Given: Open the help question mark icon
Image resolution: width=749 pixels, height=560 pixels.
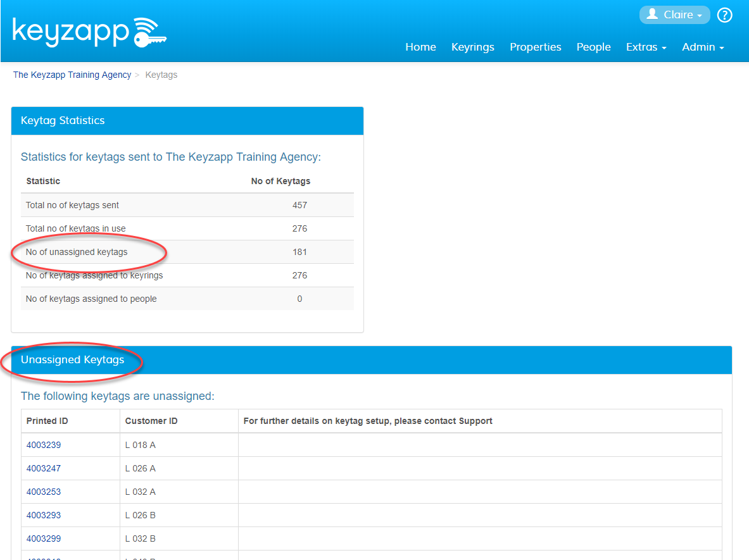Looking at the screenshot, I should pos(725,15).
